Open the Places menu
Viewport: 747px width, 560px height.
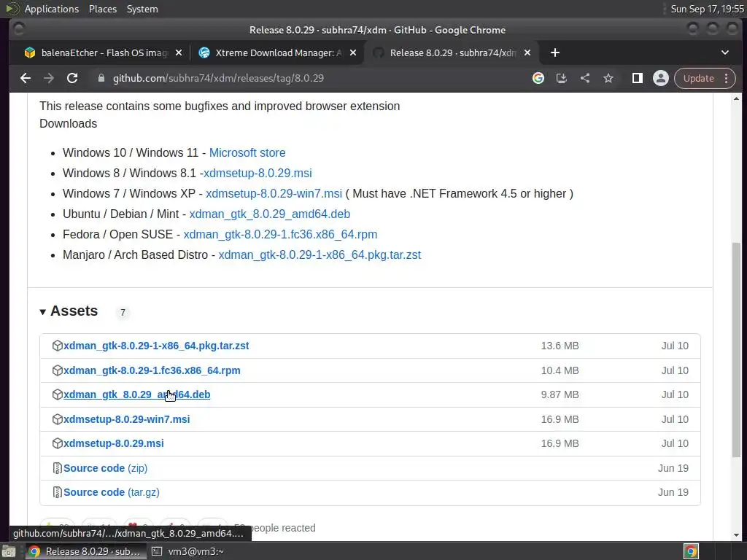102,9
